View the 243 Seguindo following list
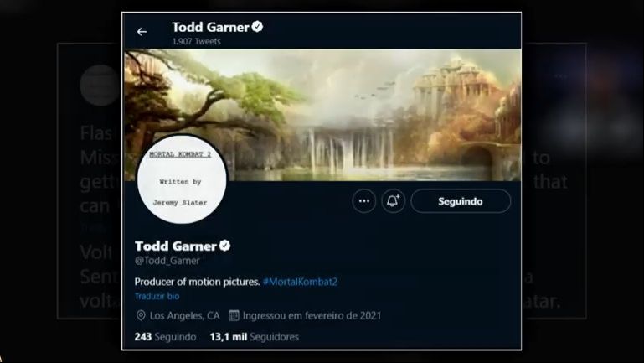 point(165,337)
